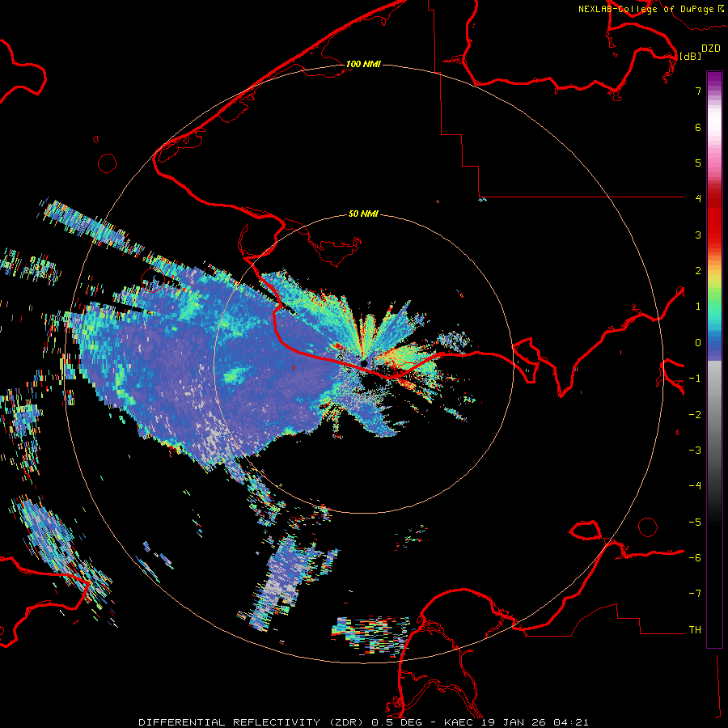Click the 5 value on the color scale
728x728 pixels.
698,163
